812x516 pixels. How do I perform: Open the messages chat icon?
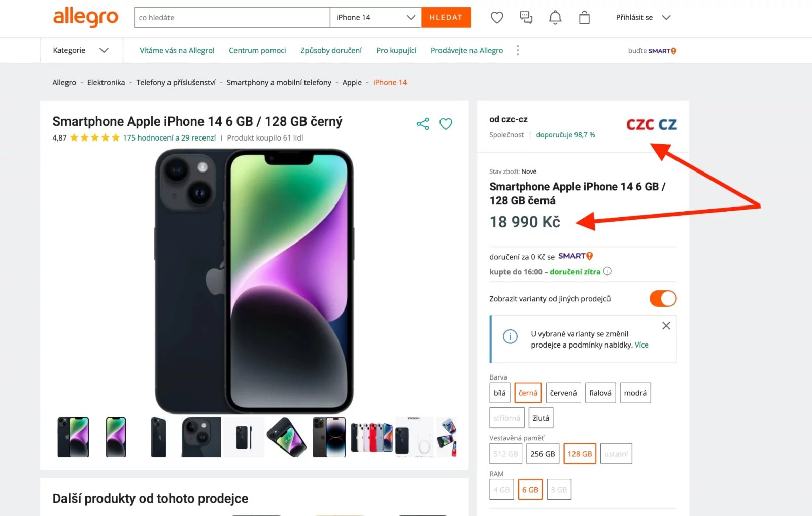[x=526, y=17]
